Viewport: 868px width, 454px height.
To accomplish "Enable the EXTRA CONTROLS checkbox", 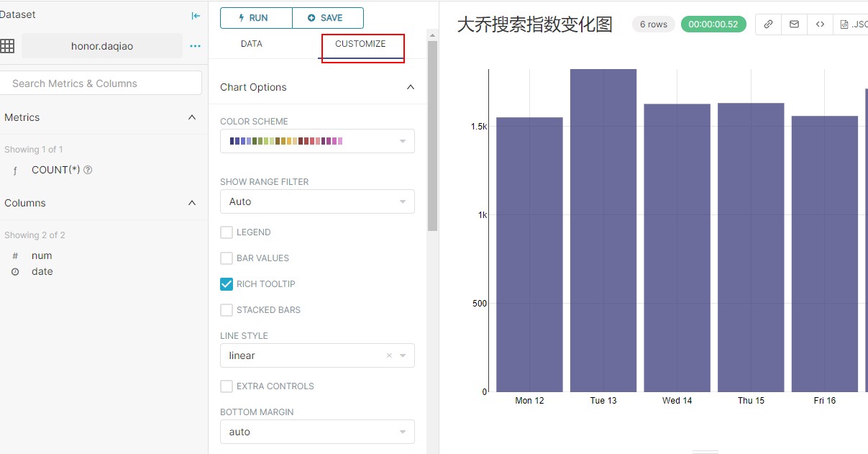I will pyautogui.click(x=227, y=386).
